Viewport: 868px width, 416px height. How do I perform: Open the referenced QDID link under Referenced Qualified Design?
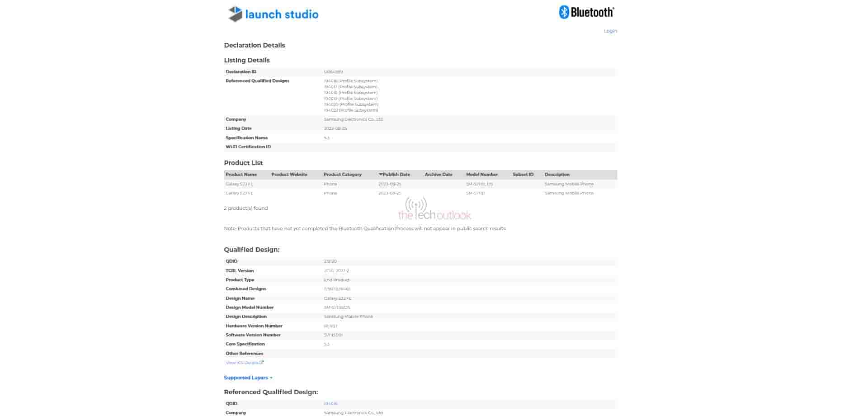coord(330,404)
